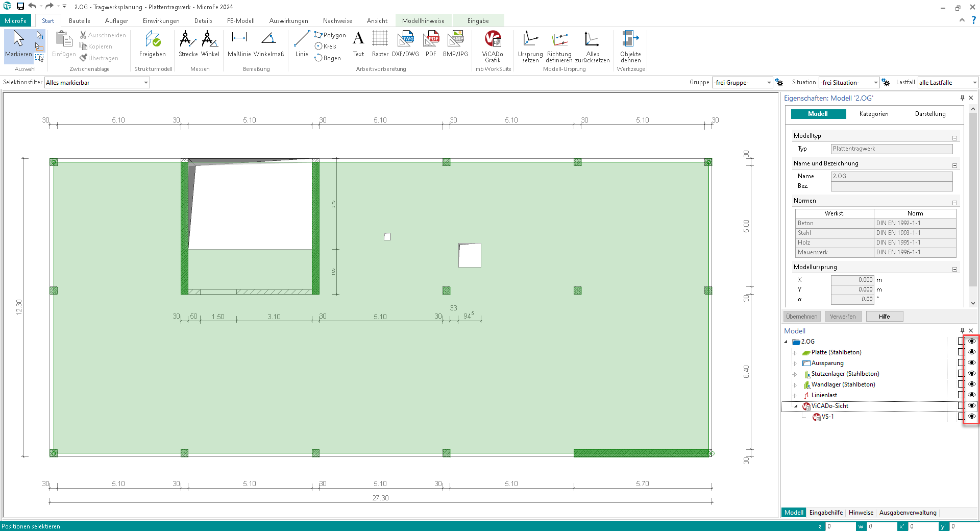Click the Objekte dehnen tool
980x531 pixels.
630,46
